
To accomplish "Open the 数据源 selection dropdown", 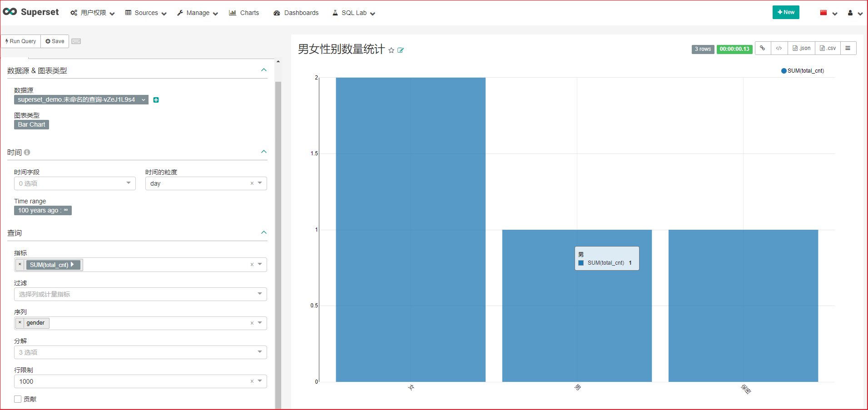I will coord(81,99).
